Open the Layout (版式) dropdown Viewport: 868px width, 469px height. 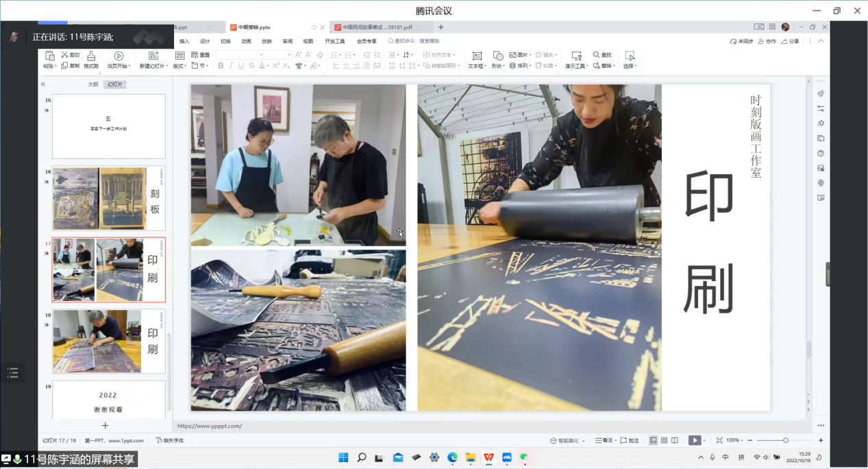coord(180,66)
